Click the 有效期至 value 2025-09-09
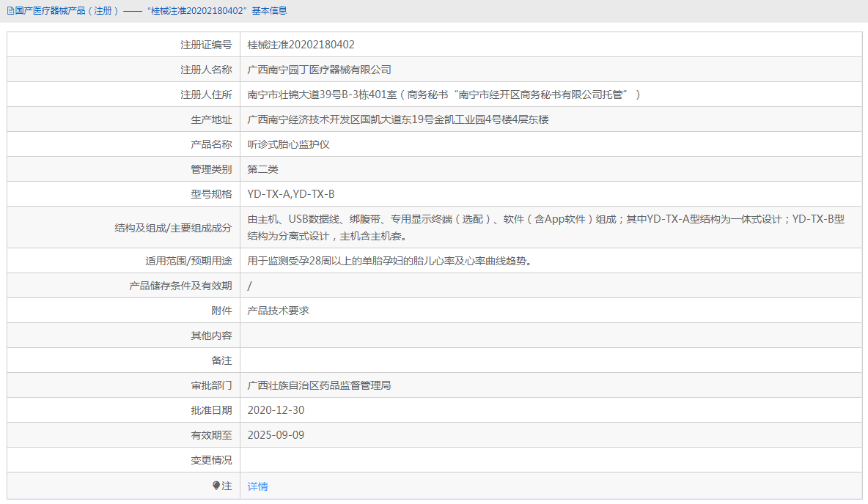 (276, 435)
